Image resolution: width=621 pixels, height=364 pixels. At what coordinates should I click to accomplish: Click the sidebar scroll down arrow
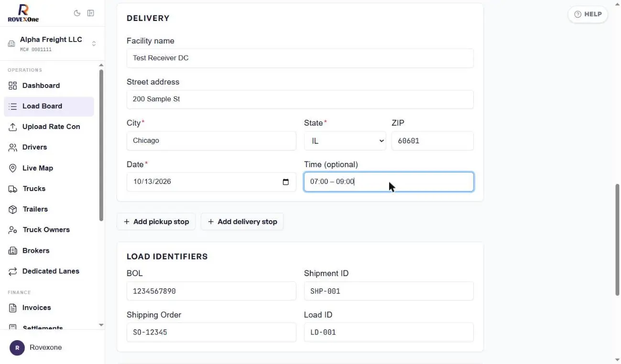[x=101, y=325]
